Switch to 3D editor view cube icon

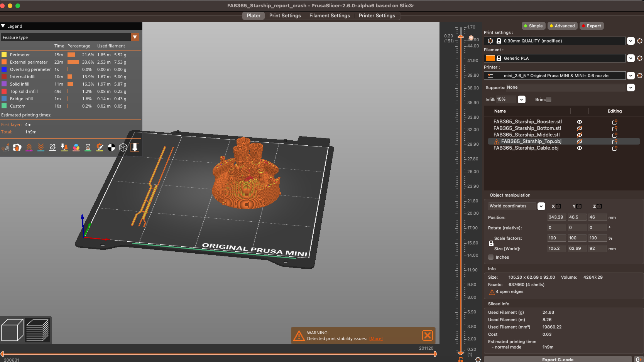(x=12, y=330)
